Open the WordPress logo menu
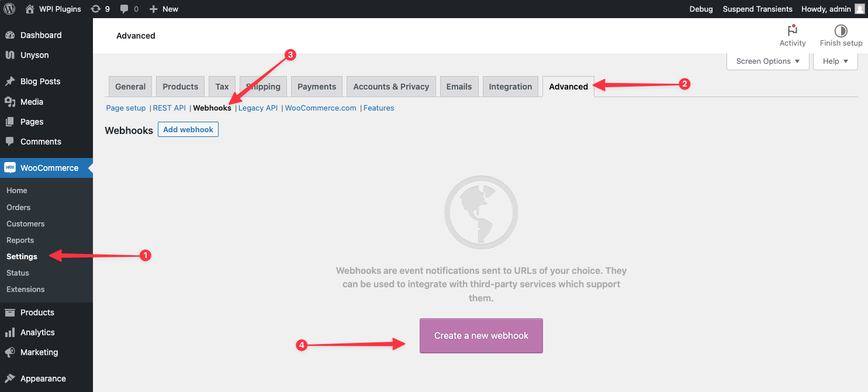868x392 pixels. [9, 9]
